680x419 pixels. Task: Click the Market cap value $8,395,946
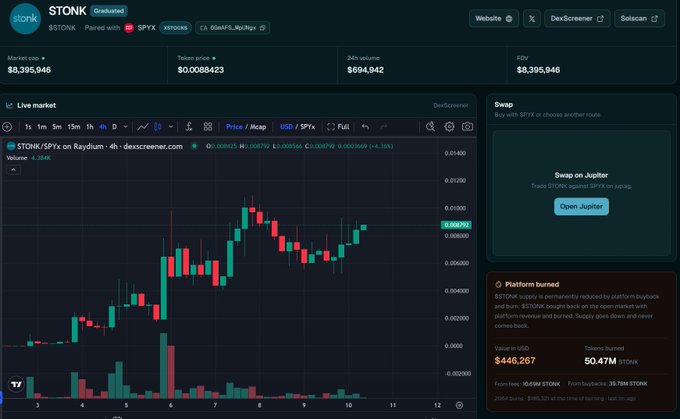pos(29,70)
